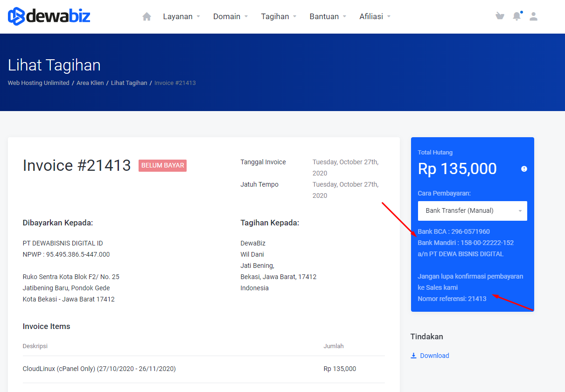Click the Jatuh Tempo label

[x=259, y=184]
